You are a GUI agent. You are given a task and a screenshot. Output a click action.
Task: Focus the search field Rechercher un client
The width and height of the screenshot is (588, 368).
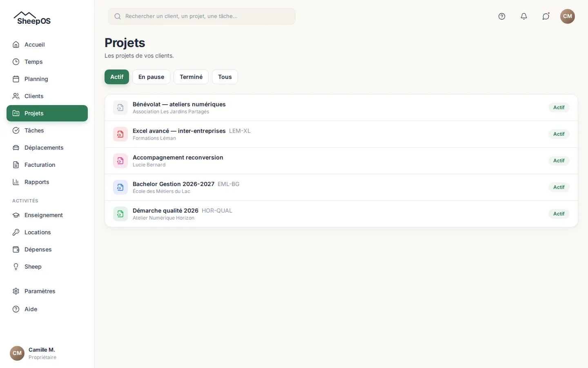click(202, 16)
